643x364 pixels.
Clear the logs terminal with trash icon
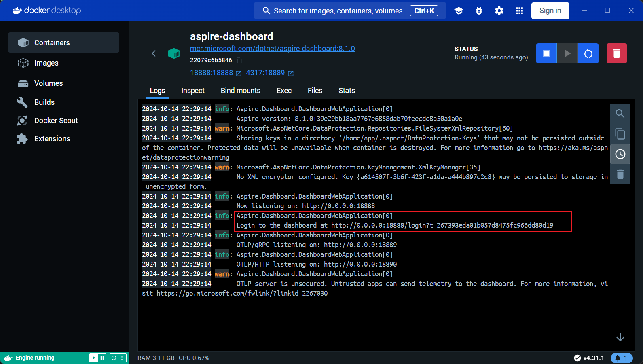[620, 174]
